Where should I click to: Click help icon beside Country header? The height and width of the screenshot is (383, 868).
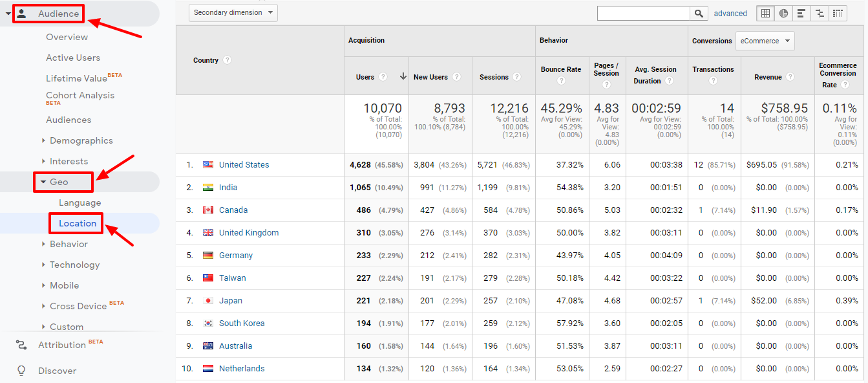point(227,60)
